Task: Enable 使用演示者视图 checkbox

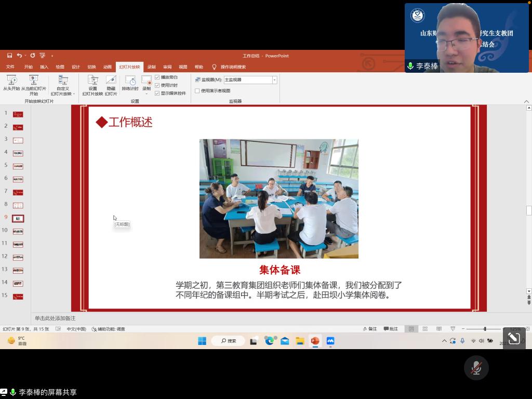Action: (x=197, y=91)
